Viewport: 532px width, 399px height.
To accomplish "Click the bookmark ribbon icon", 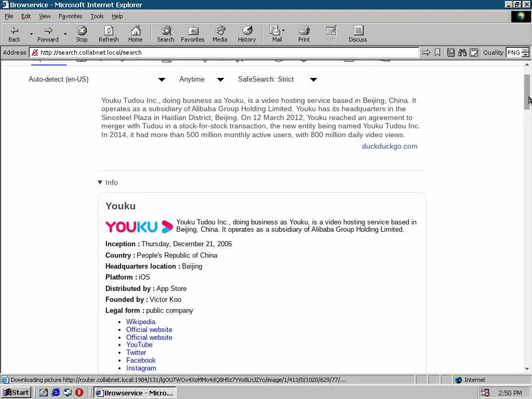I will coord(437,52).
